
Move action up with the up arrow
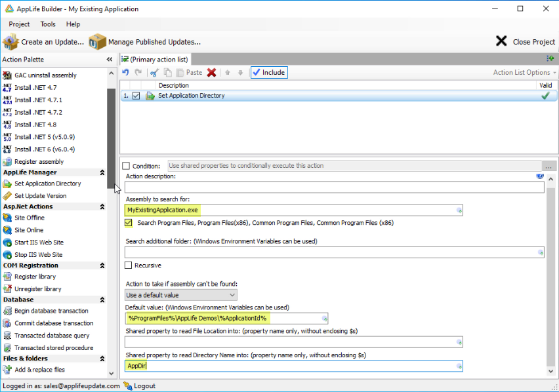coord(228,73)
